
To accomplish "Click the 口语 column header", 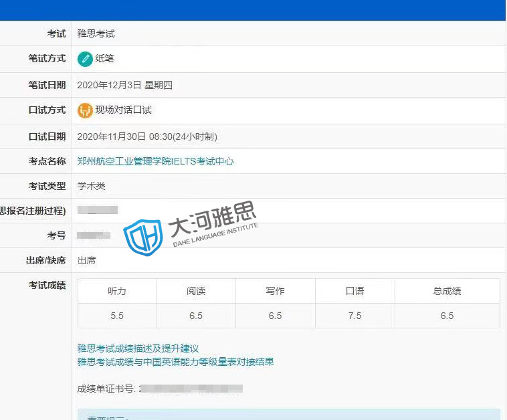I will click(354, 291).
